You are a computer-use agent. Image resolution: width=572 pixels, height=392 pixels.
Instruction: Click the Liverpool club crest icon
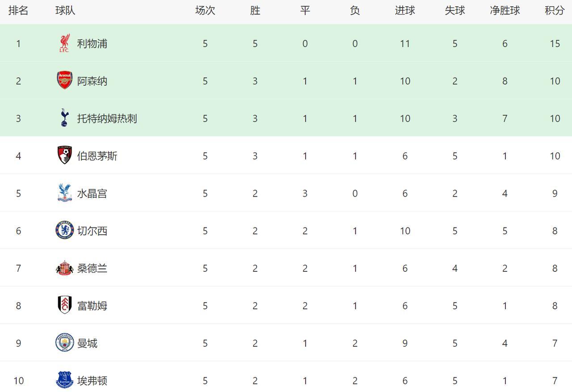[x=65, y=43]
